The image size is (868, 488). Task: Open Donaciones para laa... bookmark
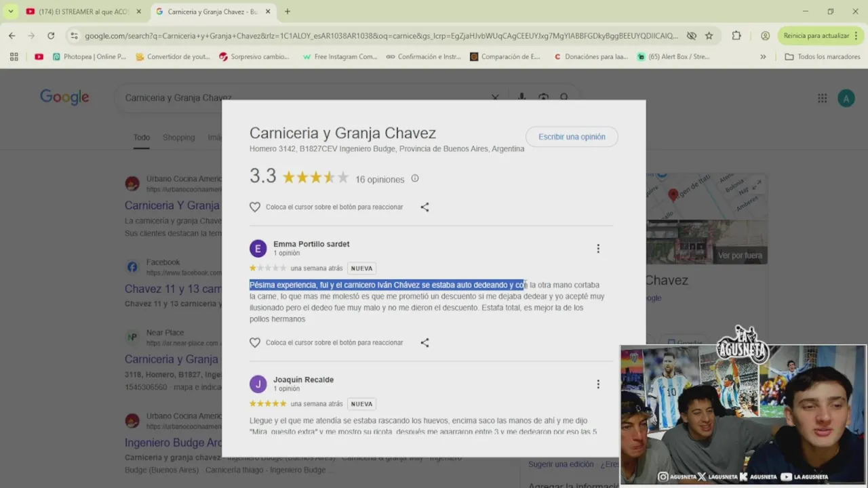point(591,57)
